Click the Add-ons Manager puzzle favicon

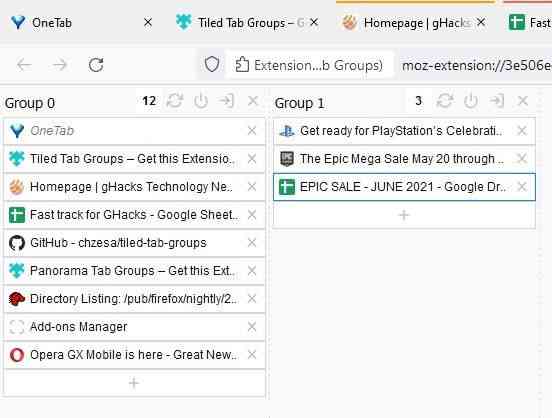point(17,327)
